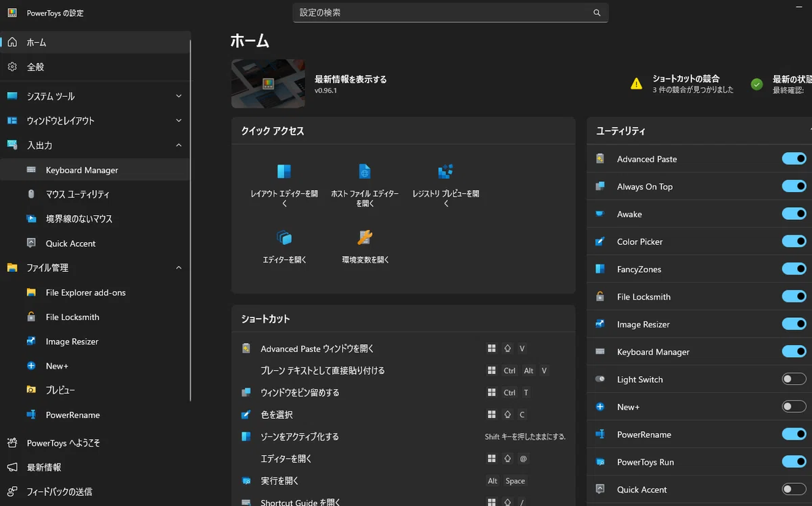Click the release notes thumbnail image
This screenshot has height=506, width=812.
tap(268, 84)
